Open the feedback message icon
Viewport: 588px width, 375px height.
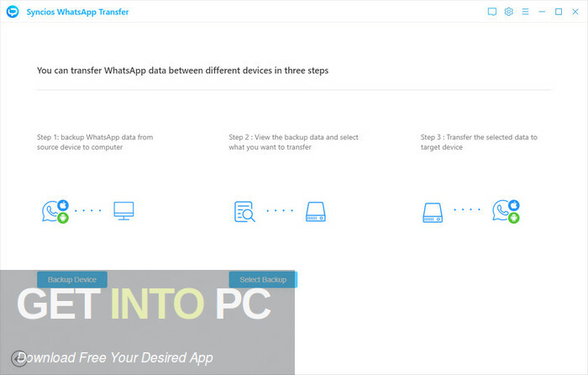492,12
